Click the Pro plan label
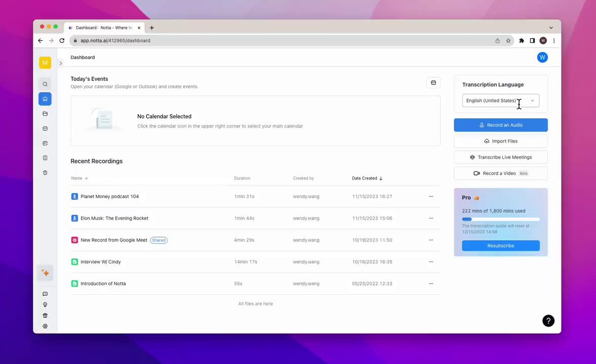The width and height of the screenshot is (596, 364). tap(466, 198)
